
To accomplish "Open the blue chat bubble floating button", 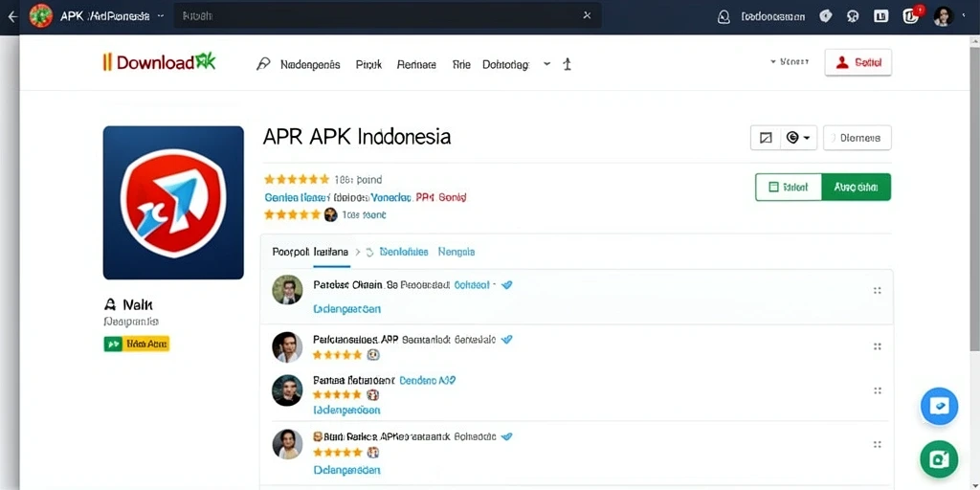I will 939,406.
